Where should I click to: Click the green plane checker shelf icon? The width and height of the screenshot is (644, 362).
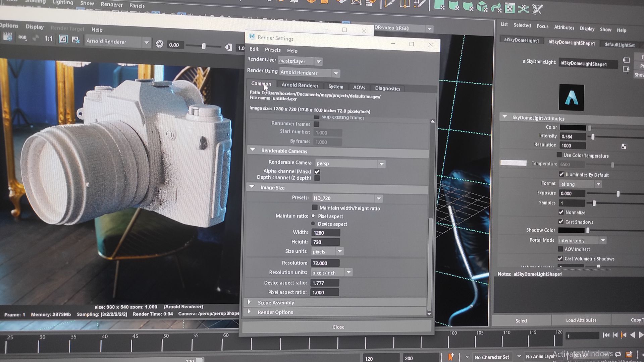(439, 5)
